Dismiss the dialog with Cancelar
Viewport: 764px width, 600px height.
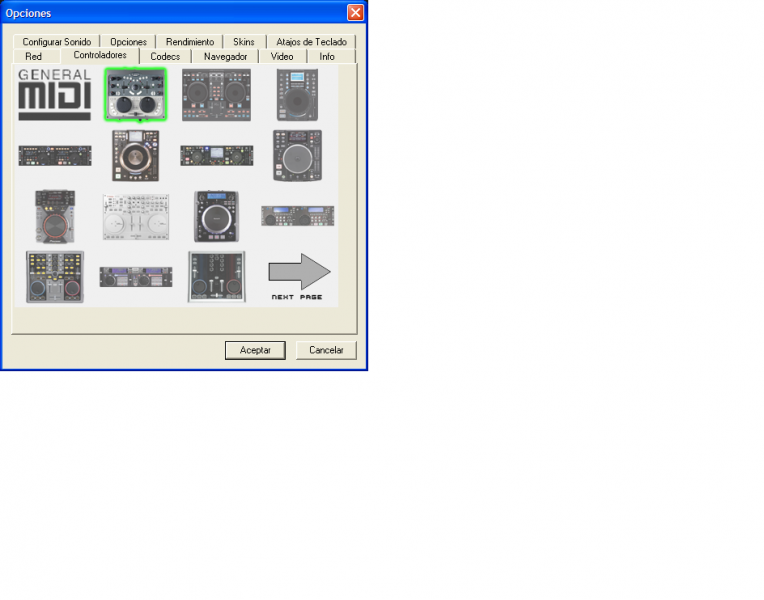click(x=326, y=350)
